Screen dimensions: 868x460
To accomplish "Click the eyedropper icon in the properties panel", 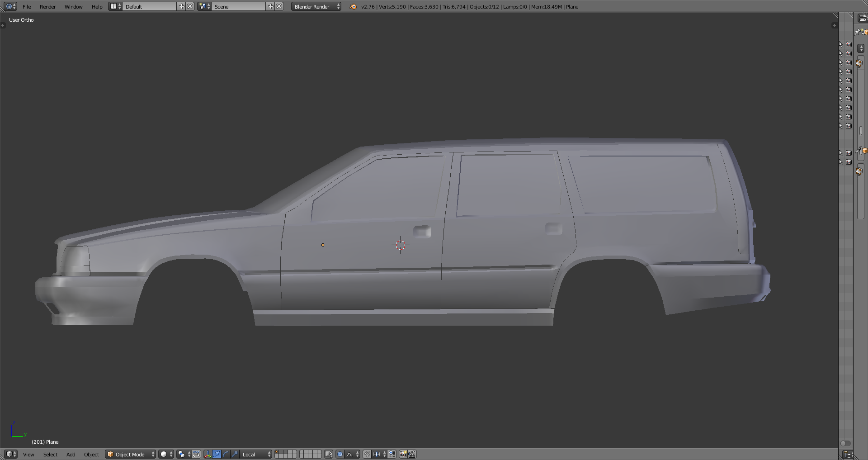I will tap(859, 152).
